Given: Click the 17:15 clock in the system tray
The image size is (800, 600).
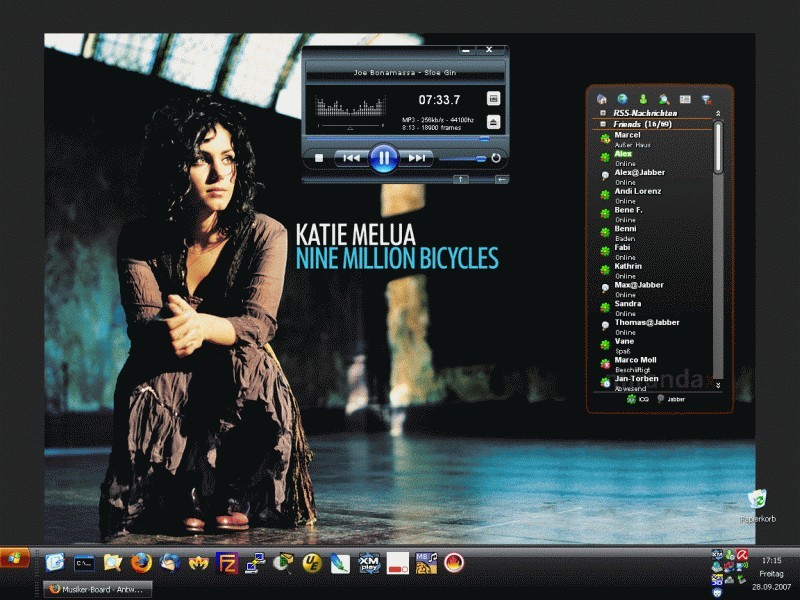Looking at the screenshot, I should click(771, 560).
